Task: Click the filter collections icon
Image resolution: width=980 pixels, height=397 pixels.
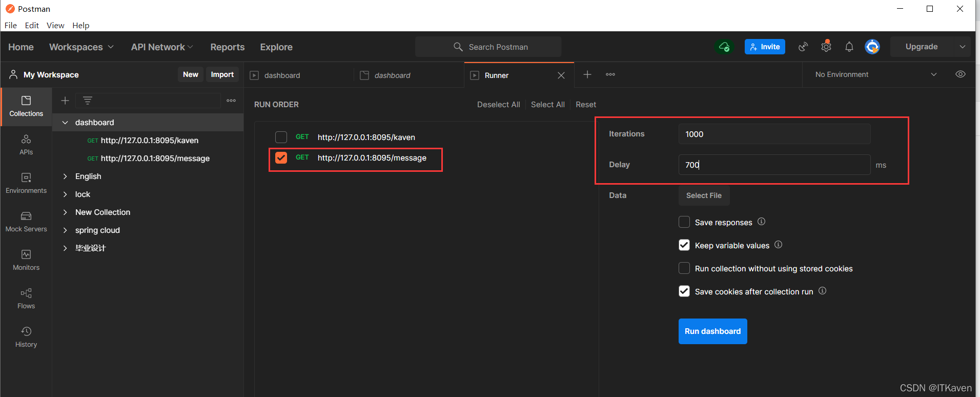Action: point(88,101)
